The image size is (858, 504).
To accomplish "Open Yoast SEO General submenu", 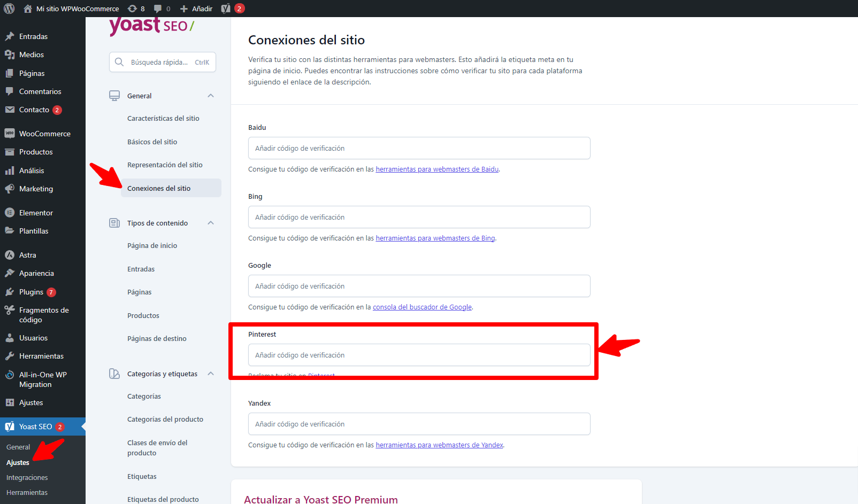I will tap(18, 447).
